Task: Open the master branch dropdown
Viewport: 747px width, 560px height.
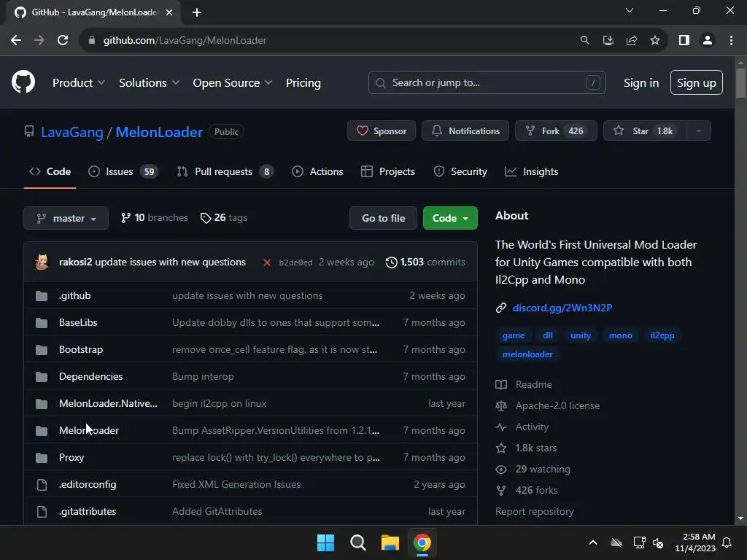Action: (66, 218)
